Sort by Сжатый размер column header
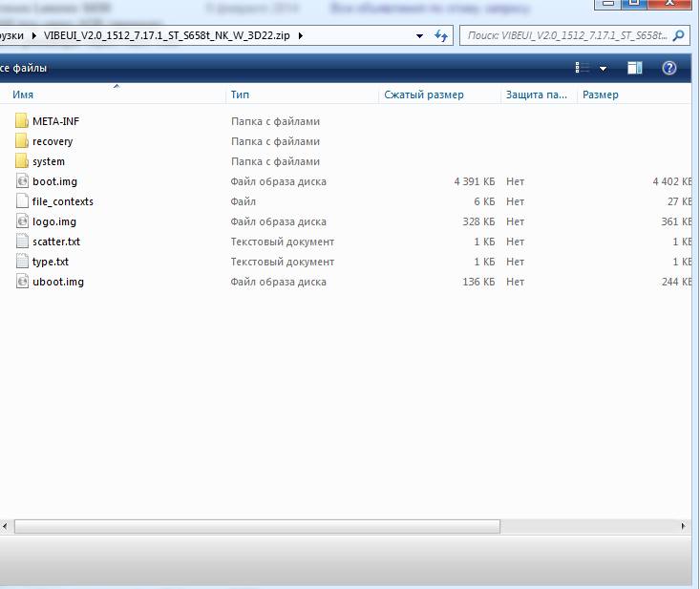 pos(424,95)
